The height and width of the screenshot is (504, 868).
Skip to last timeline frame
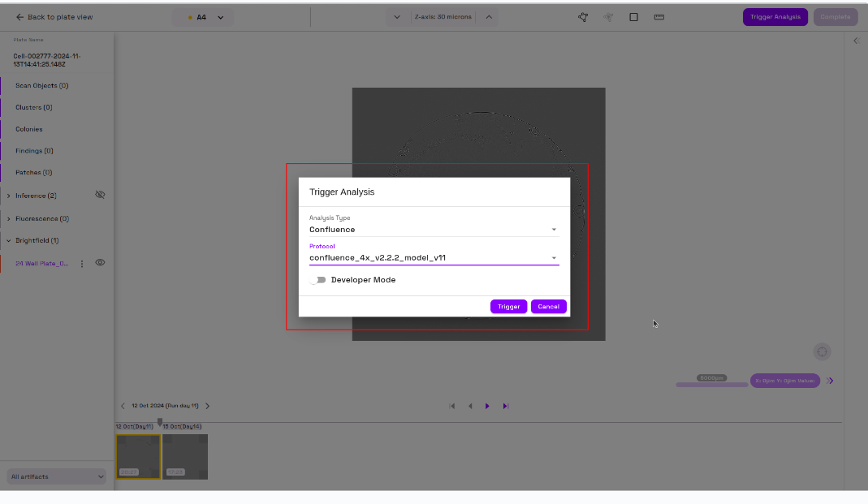pos(505,406)
